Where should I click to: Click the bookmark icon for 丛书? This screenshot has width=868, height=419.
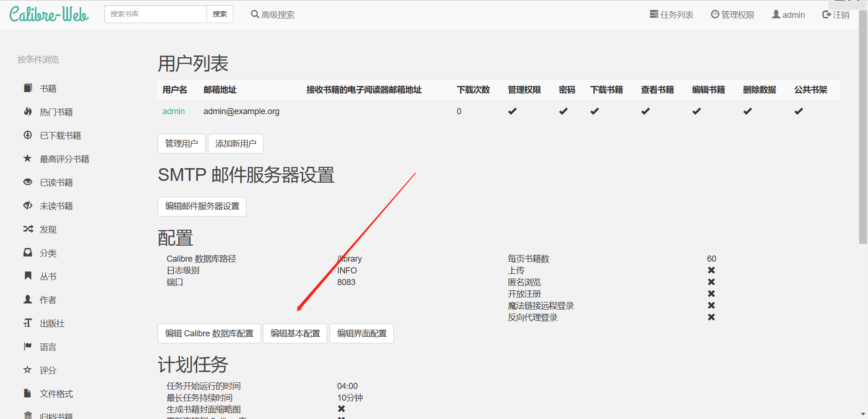click(28, 276)
